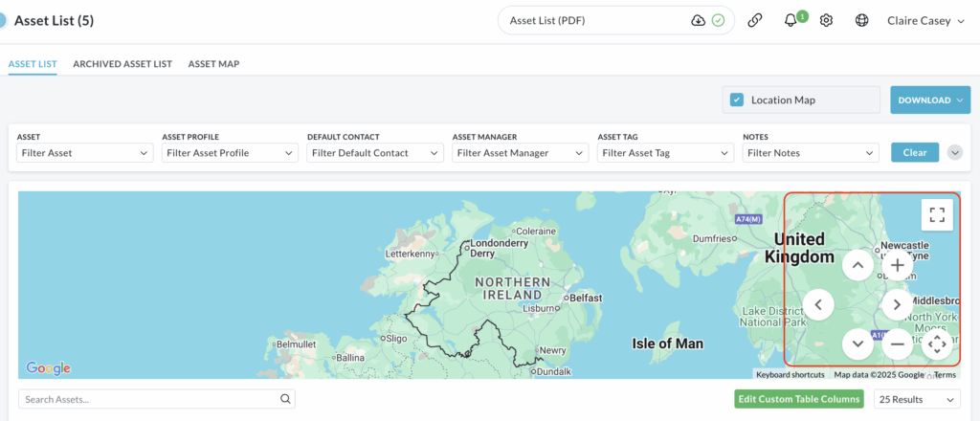980x421 pixels.
Task: Pan the map left with arrow
Action: click(x=818, y=304)
